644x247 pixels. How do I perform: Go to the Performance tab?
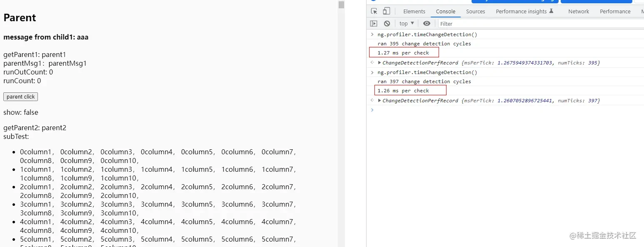pyautogui.click(x=615, y=11)
